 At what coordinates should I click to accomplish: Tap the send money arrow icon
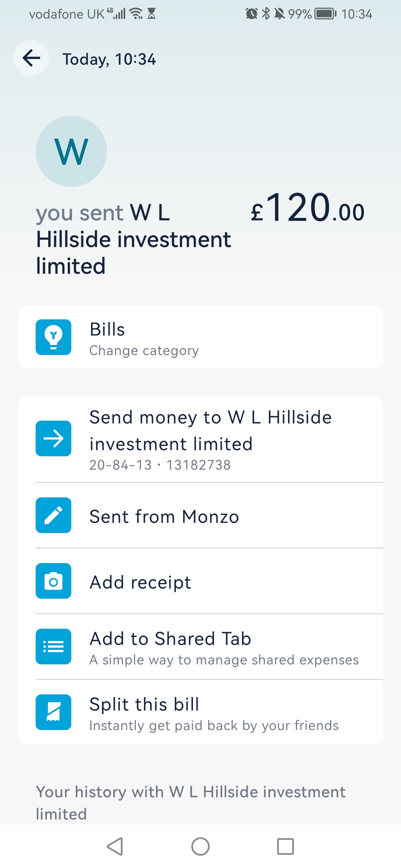click(x=53, y=438)
